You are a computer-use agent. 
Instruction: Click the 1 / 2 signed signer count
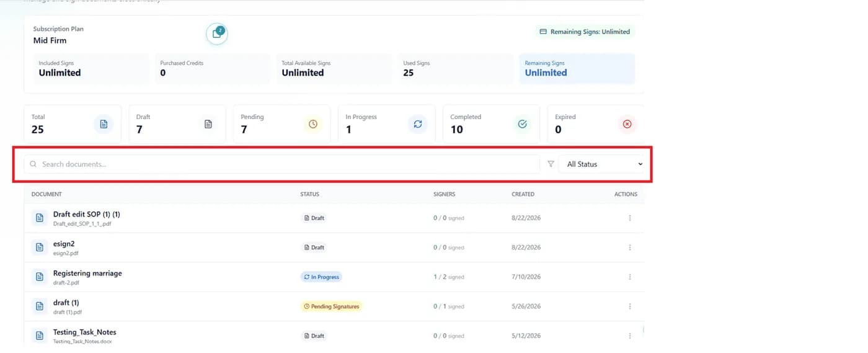point(449,277)
